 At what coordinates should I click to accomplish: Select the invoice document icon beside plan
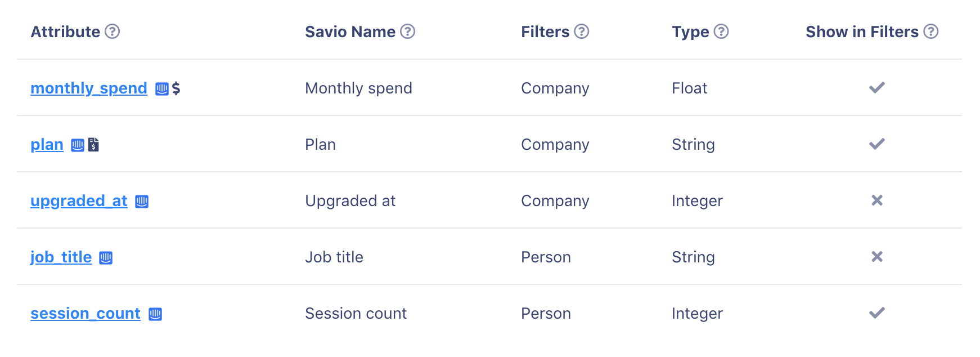pos(94,145)
